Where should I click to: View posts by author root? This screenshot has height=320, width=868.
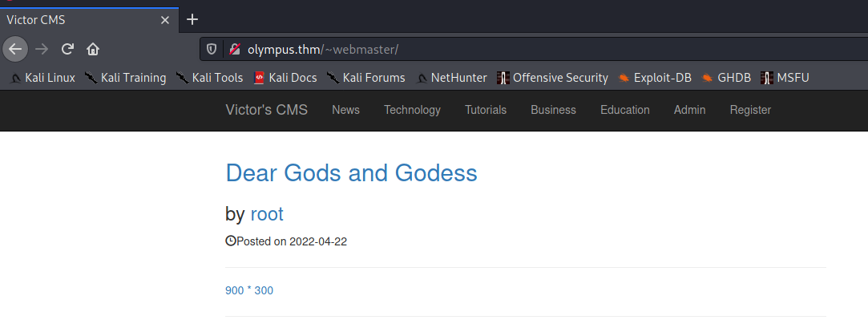coord(267,213)
